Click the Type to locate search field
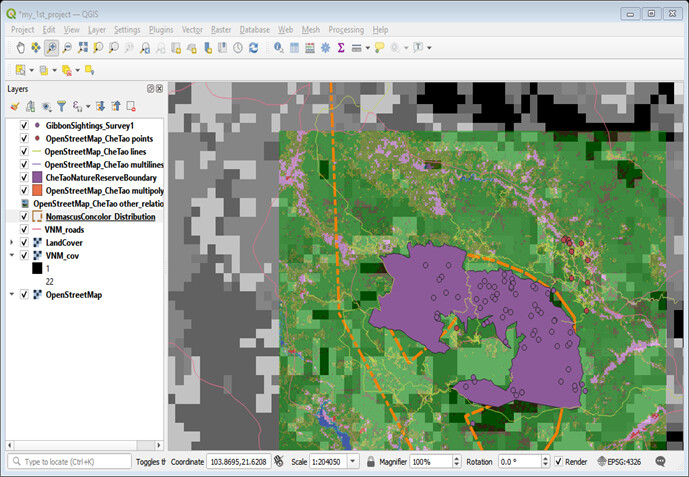The height and width of the screenshot is (477, 689). 69,462
